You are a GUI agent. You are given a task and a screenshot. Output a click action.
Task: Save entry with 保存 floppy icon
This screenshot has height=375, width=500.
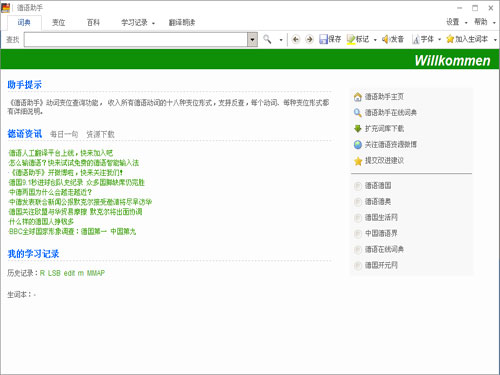(323, 39)
